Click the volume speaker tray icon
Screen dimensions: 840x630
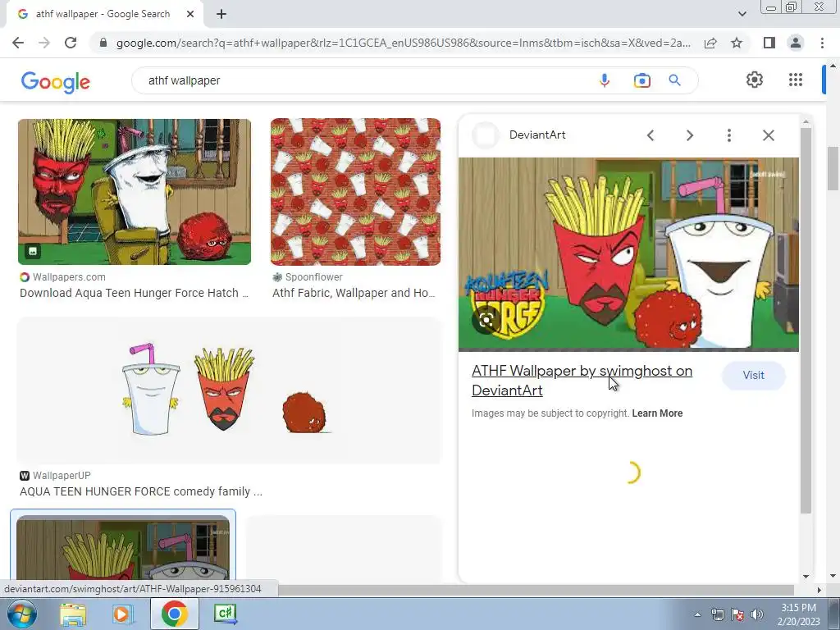[756, 614]
